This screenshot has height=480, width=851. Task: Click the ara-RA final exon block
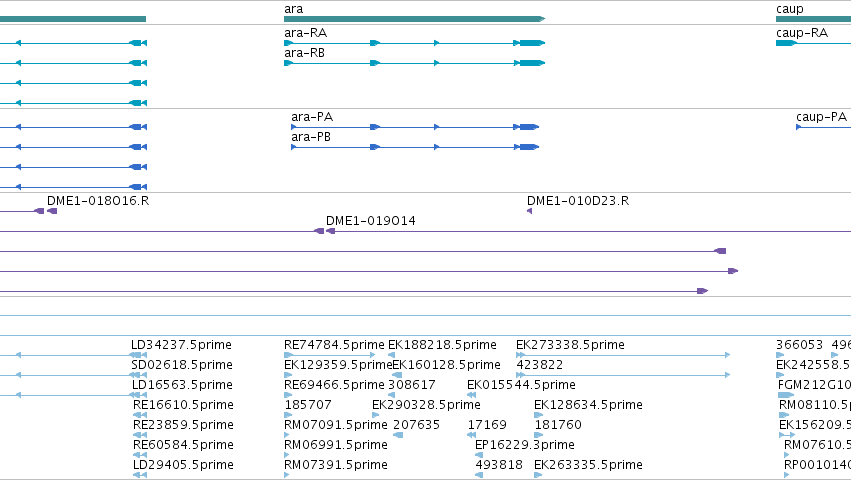click(x=532, y=43)
